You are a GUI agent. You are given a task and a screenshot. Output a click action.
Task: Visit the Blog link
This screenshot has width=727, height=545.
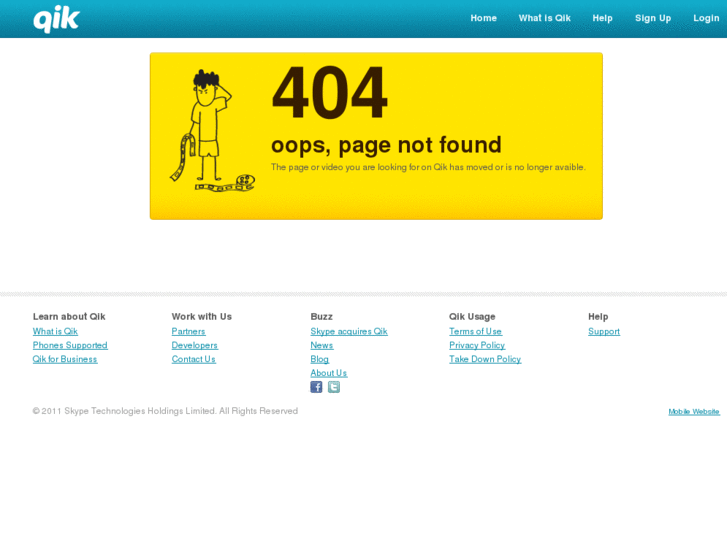319,359
